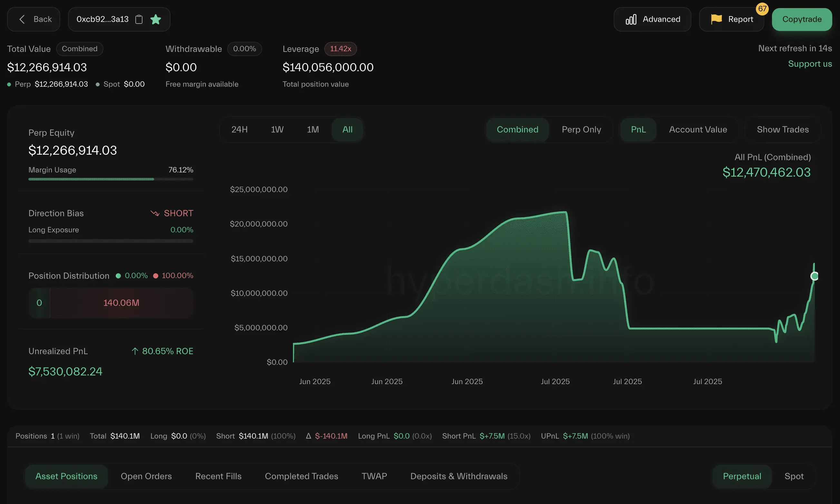Click the Positions 1 (1 win) stat
840x504 pixels.
(47, 436)
